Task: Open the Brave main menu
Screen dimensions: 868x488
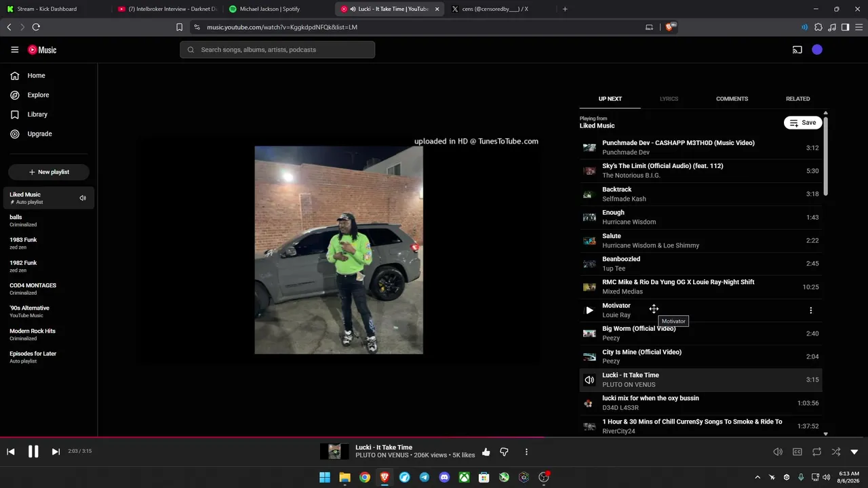Action: 859,27
